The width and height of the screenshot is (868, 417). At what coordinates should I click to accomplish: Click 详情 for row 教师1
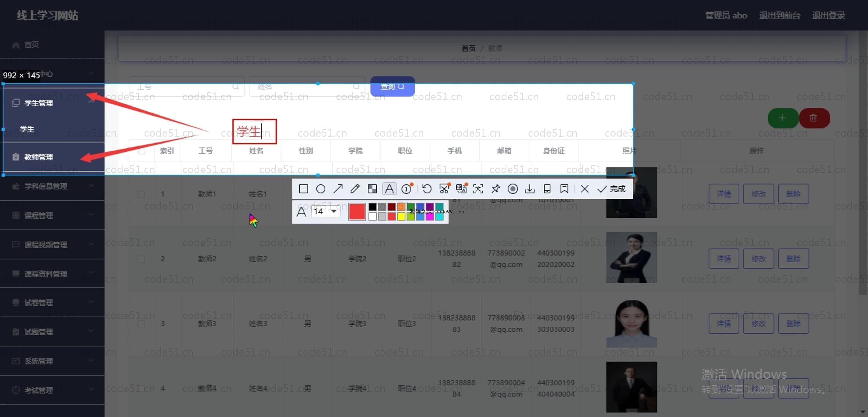(x=724, y=194)
